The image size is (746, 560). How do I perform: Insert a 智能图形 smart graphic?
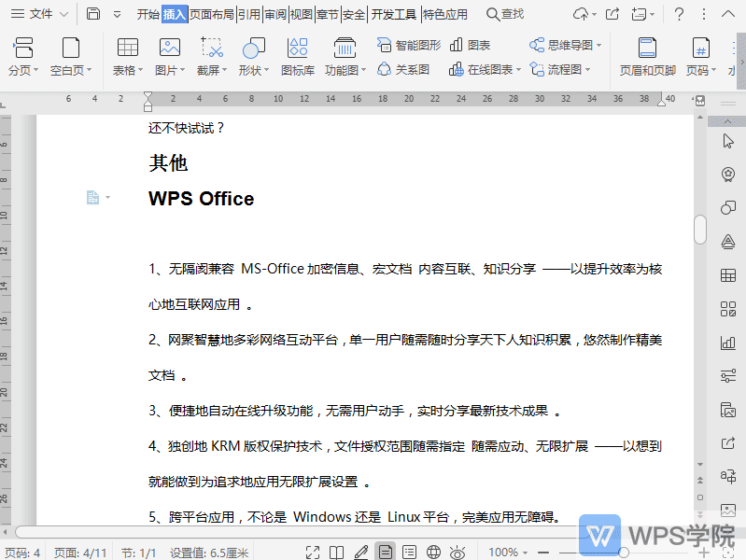(x=408, y=45)
